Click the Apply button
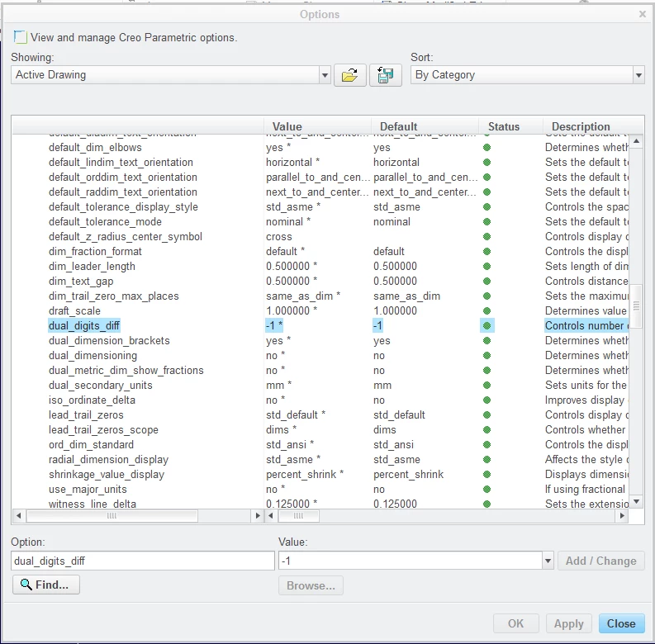 point(568,623)
